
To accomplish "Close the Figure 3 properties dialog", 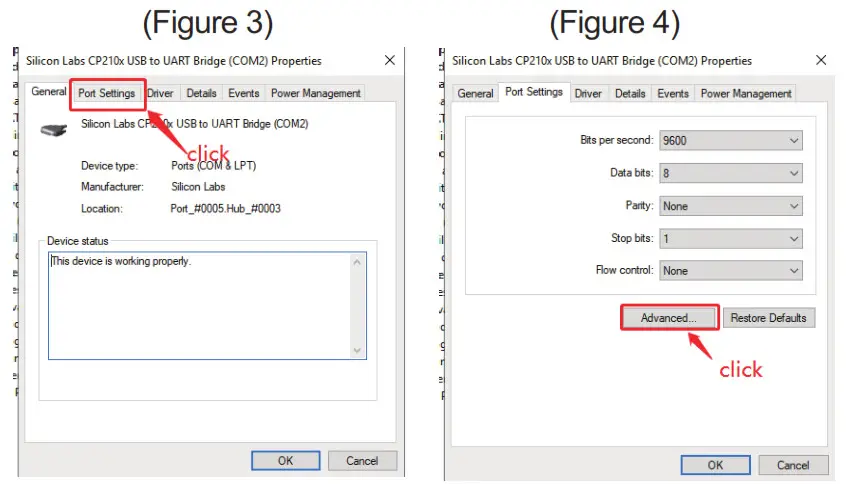I will coord(390,60).
